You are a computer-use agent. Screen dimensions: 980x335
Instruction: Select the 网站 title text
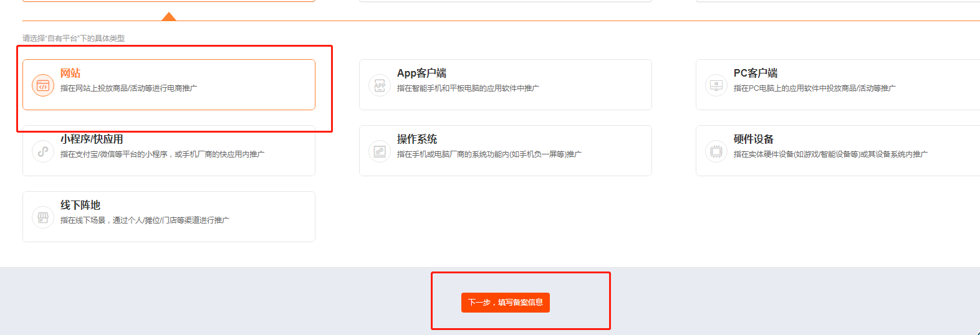70,73
